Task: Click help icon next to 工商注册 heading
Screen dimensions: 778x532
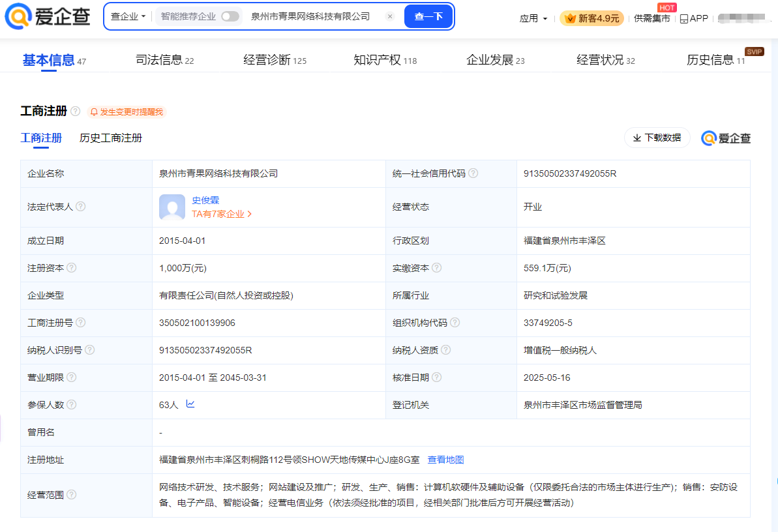Action: [x=76, y=111]
